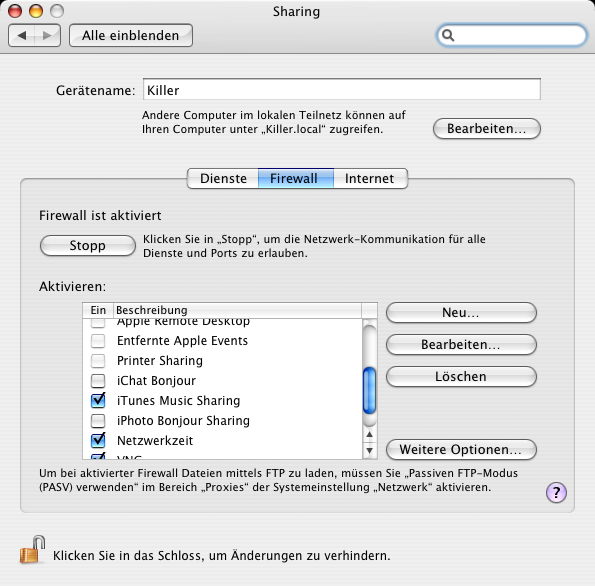
Task: Click the forward navigation arrow
Action: click(x=47, y=36)
